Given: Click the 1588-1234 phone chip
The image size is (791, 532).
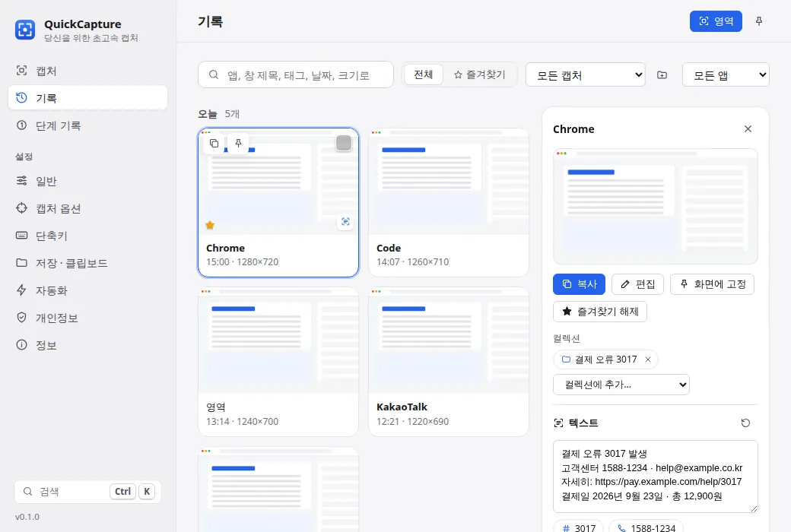Looking at the screenshot, I should 646,527.
